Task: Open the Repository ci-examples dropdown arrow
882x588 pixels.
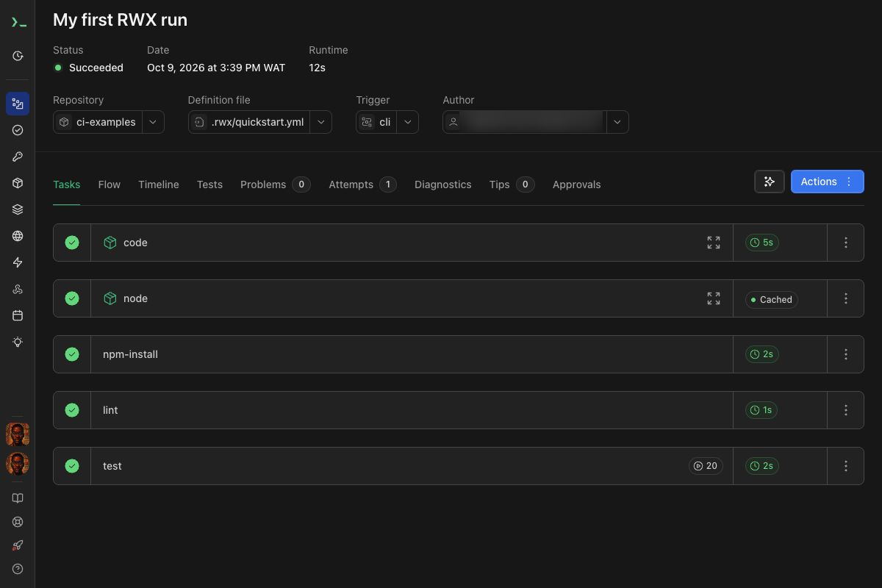Action: tap(153, 122)
